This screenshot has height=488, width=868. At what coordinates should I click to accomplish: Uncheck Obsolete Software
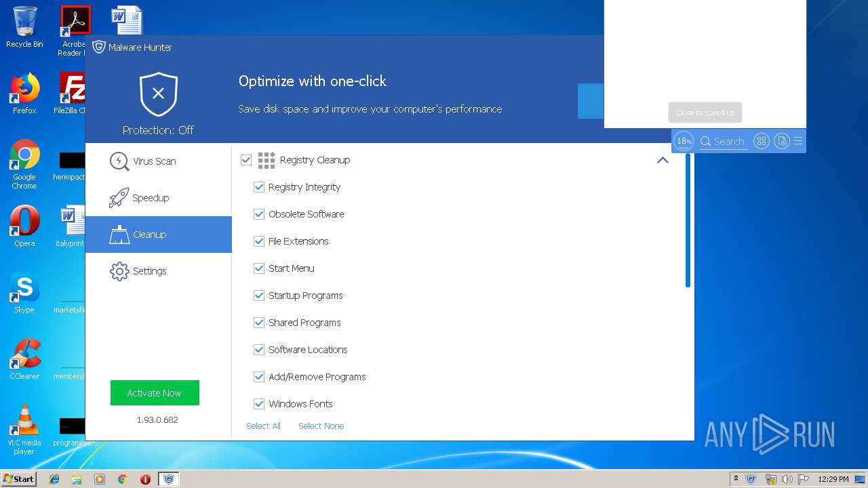[259, 214]
